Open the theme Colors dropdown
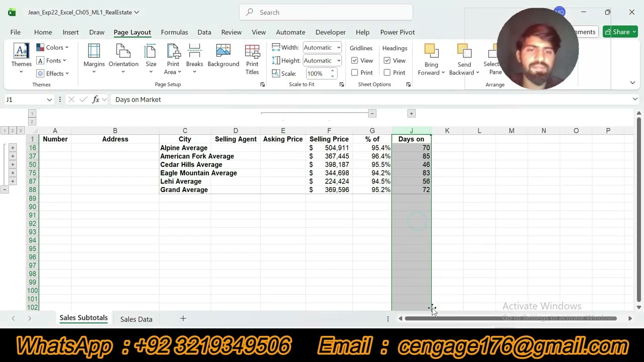Viewport: 644px width, 362px height. click(53, 47)
